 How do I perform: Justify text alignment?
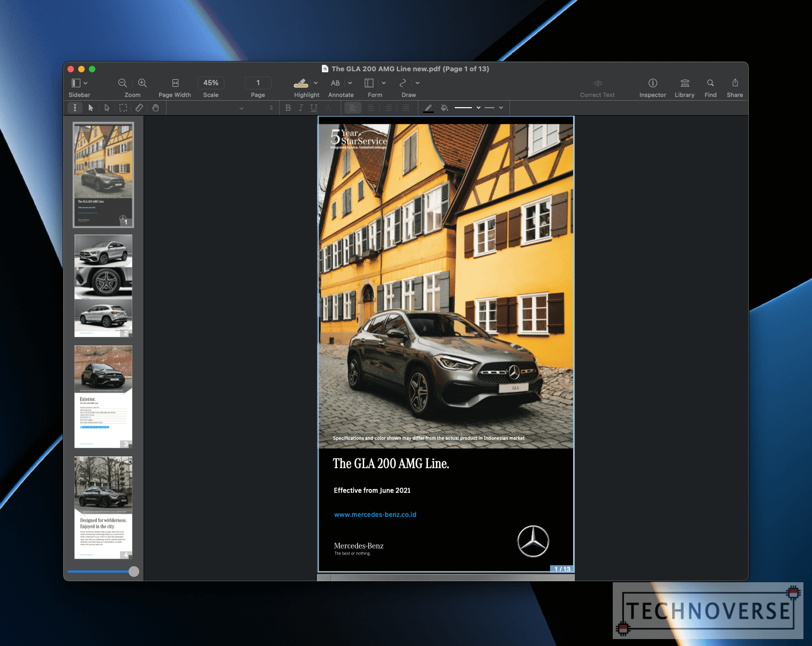point(406,108)
